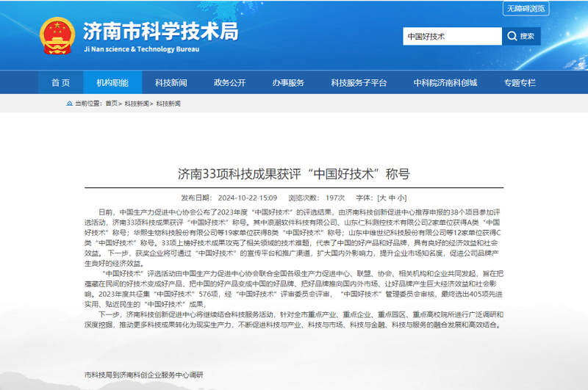This screenshot has width=588, height=390.
Task: Set font size to 大
Action: pos(382,198)
